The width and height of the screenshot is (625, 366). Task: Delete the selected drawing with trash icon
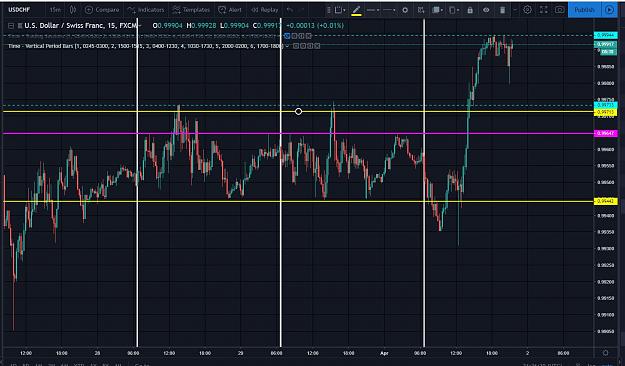(502, 10)
